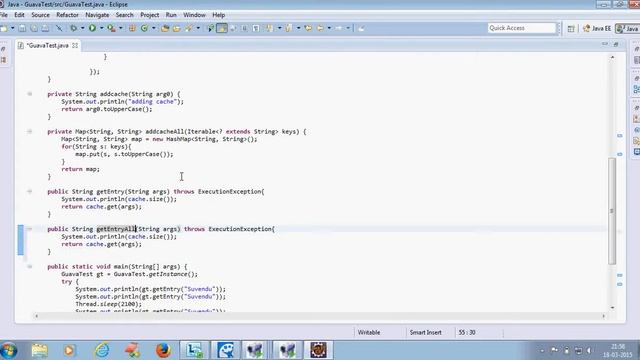Viewport: 640px width, 360px height.
Task: Switch to the Java perspective
Action: [x=628, y=28]
